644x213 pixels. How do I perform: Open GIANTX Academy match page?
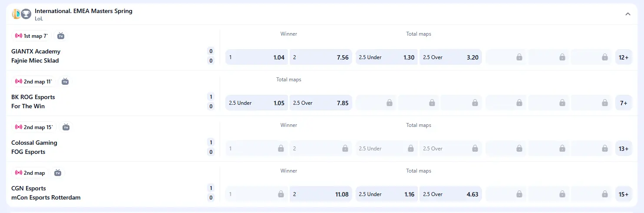click(36, 51)
